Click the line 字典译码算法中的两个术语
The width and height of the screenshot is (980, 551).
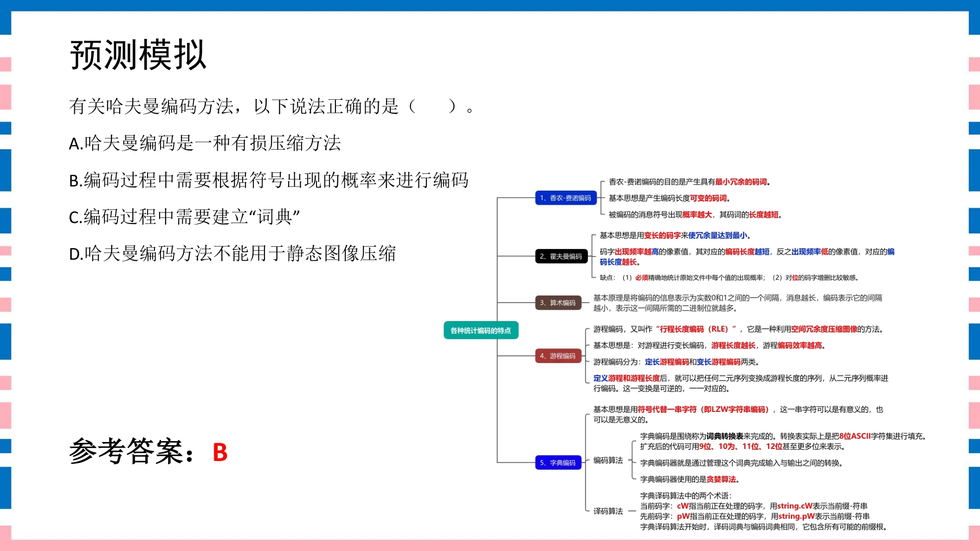click(686, 496)
